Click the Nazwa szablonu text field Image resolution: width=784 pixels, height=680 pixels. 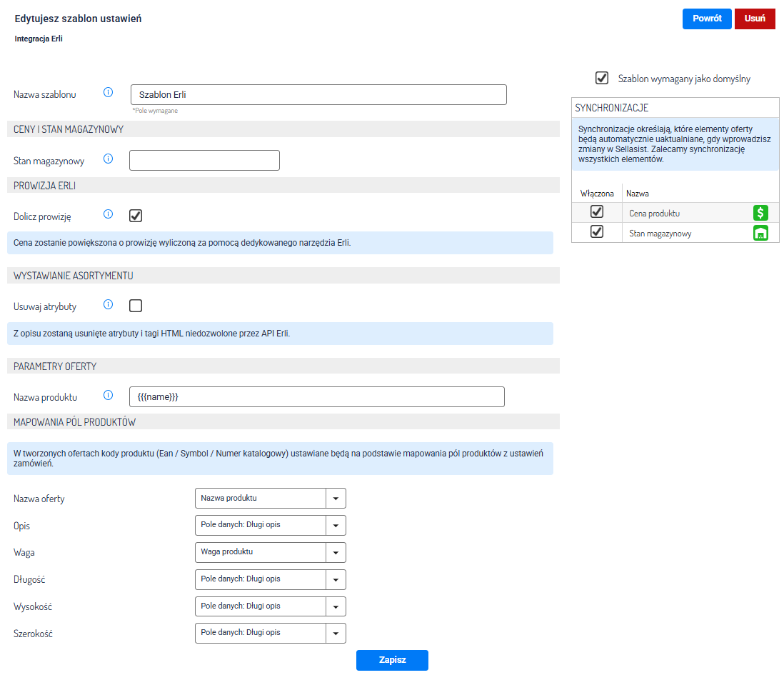tap(318, 95)
